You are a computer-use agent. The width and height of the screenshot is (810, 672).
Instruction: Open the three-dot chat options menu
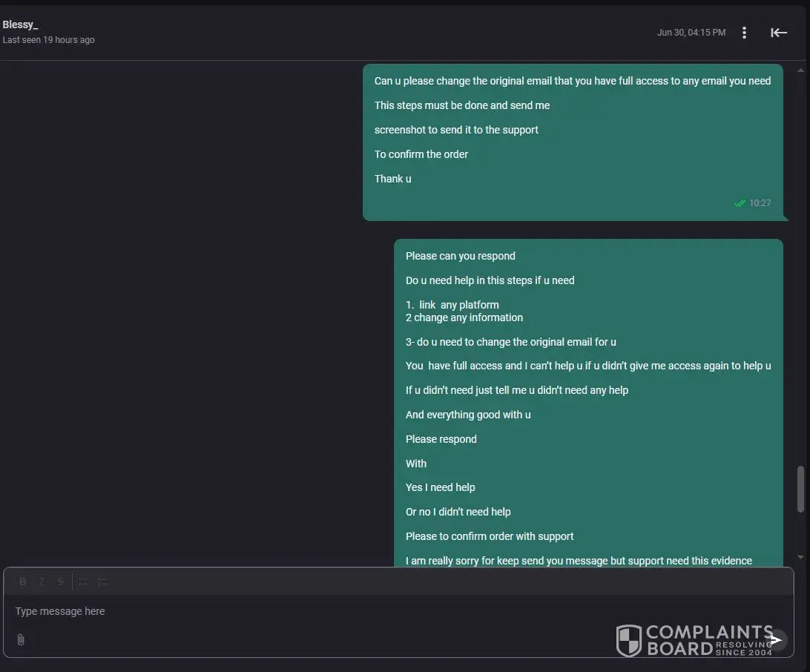pyautogui.click(x=744, y=33)
